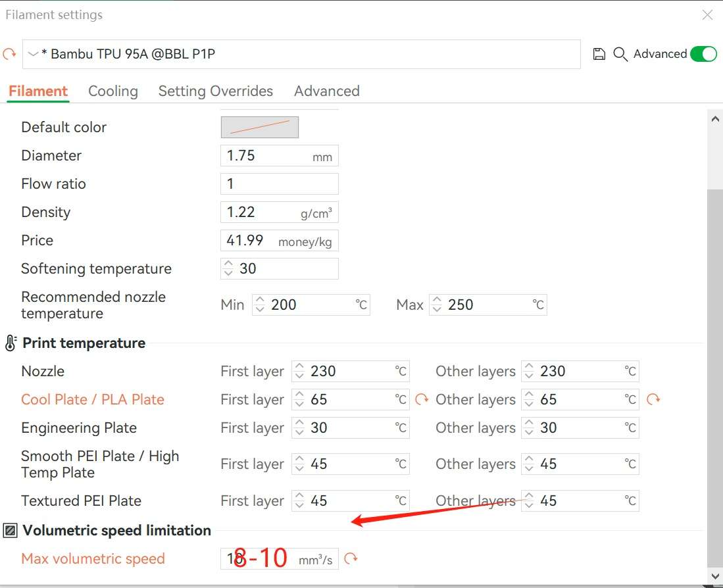The width and height of the screenshot is (723, 588).
Task: Adjust Nozzle first layer temperature spinner
Action: click(x=299, y=371)
